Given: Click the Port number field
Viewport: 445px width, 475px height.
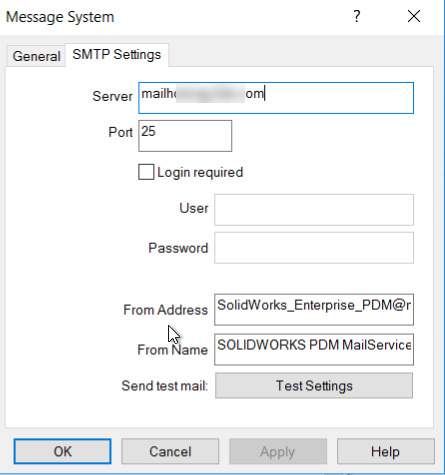Looking at the screenshot, I should [185, 136].
